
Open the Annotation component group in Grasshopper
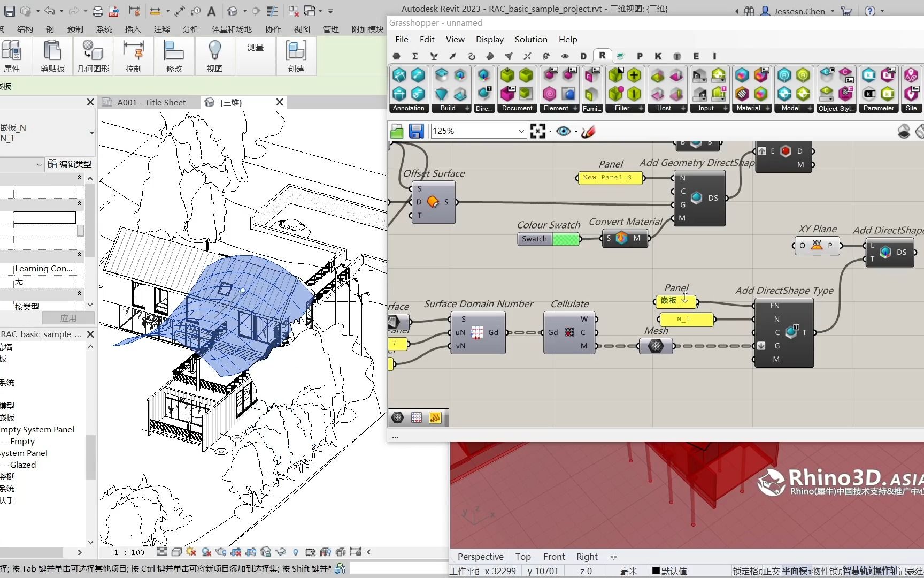coord(409,108)
